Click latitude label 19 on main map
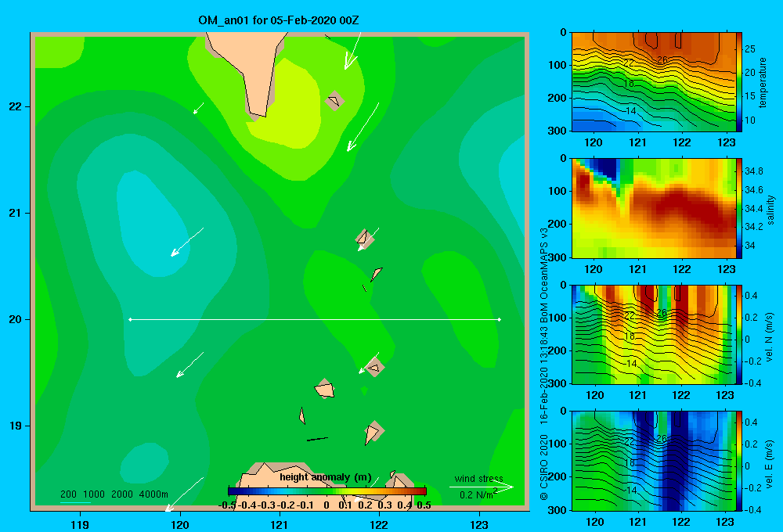 click(15, 426)
